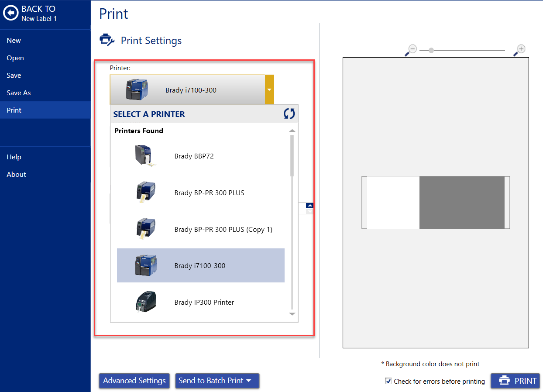Refresh the printer list
This screenshot has height=392, width=543.
(x=289, y=113)
